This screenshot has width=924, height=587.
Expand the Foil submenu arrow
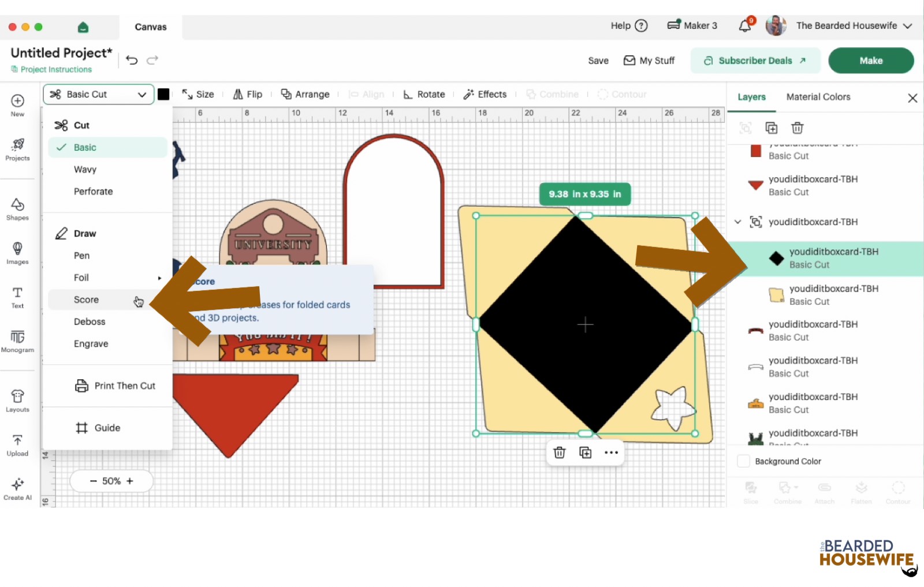(159, 278)
